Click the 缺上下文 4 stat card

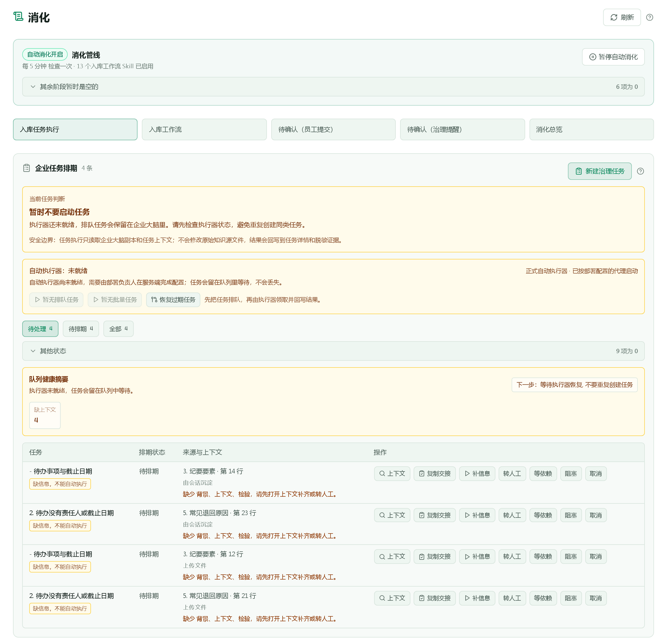45,415
